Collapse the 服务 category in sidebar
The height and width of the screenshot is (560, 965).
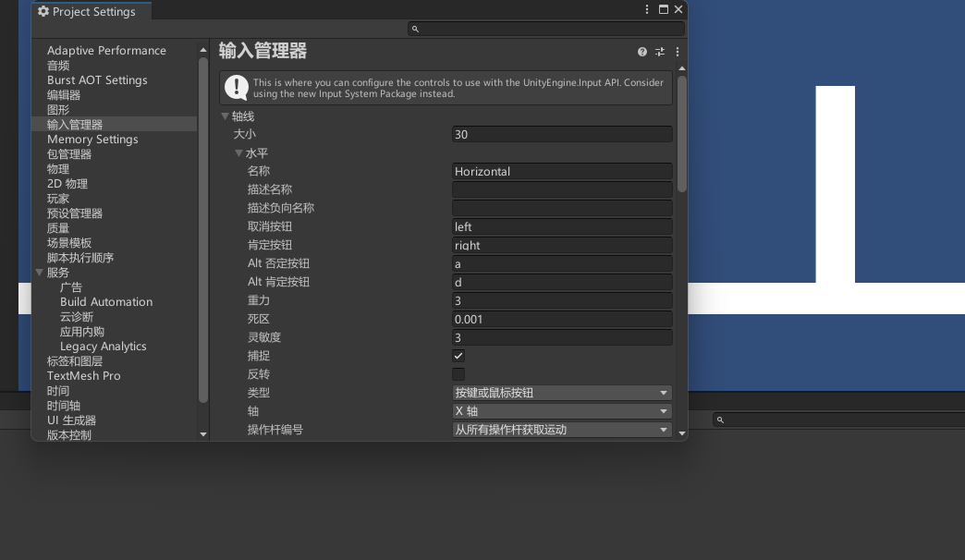pyautogui.click(x=40, y=272)
